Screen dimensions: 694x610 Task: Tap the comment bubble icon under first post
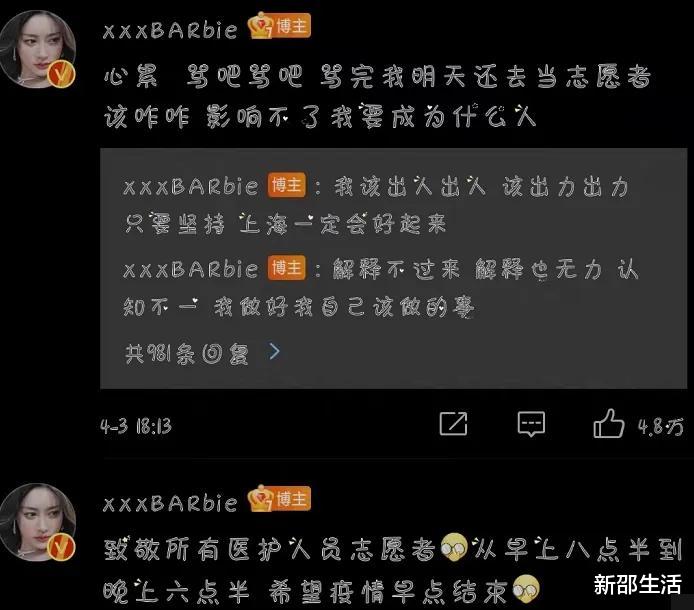531,424
